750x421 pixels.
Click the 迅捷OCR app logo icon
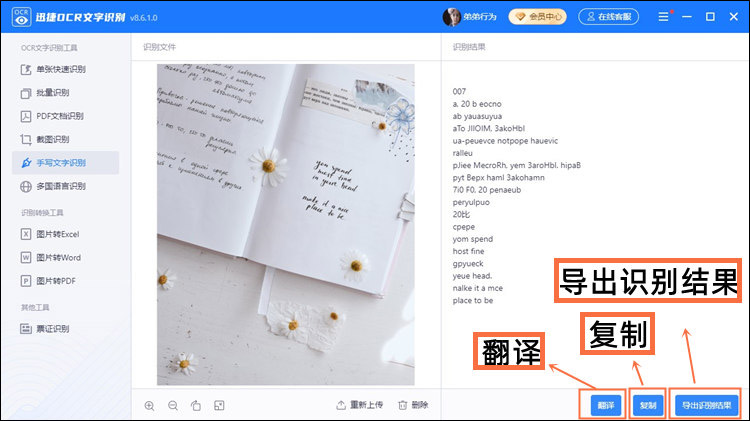tap(21, 17)
